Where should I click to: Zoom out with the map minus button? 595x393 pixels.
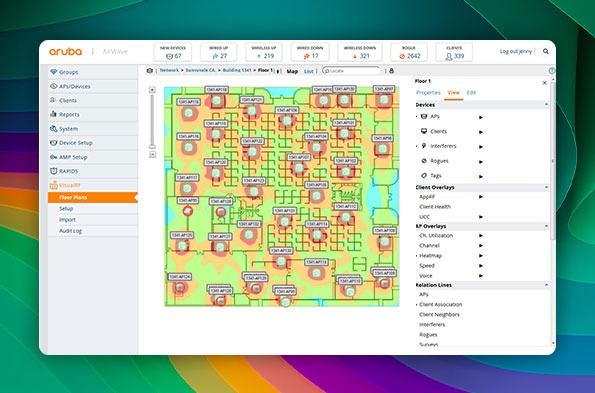(x=152, y=154)
